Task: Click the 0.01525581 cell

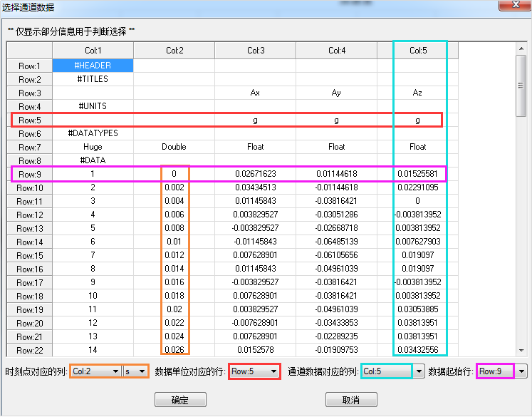Action: point(417,174)
